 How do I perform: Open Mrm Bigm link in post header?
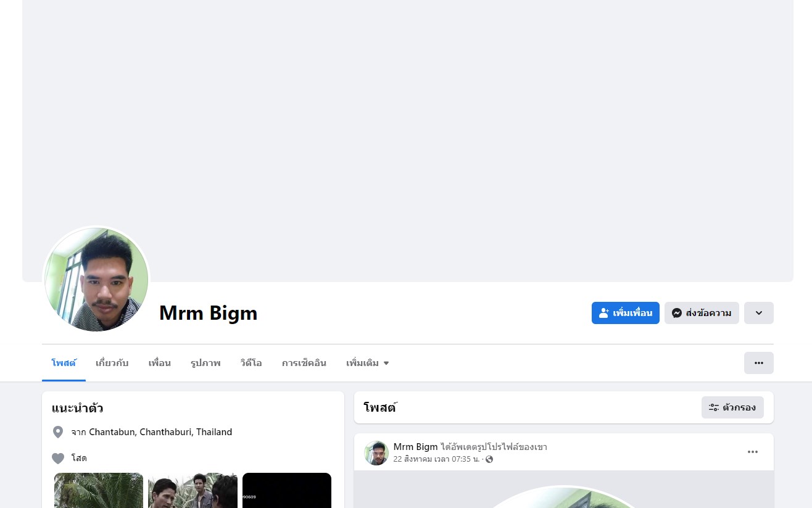coord(415,447)
